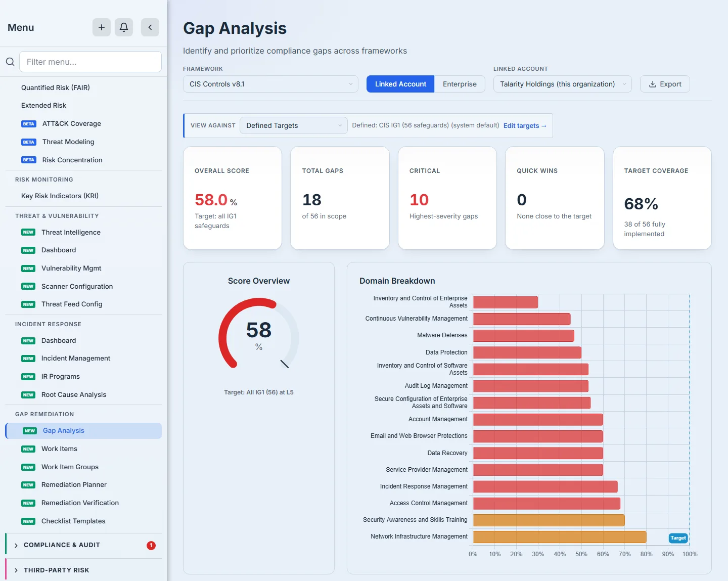Open Extended Risk menu item
Screen dimensions: 728x581
pyautogui.click(x=43, y=105)
